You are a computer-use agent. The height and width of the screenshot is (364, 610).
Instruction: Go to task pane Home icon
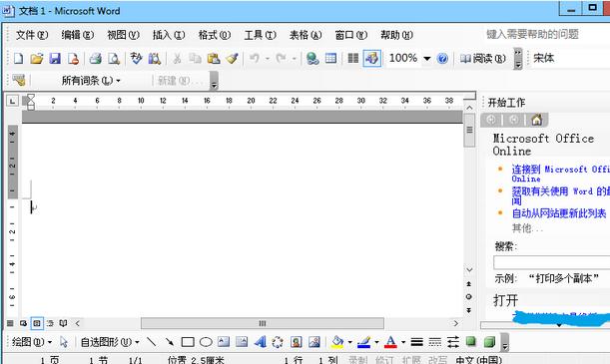536,120
